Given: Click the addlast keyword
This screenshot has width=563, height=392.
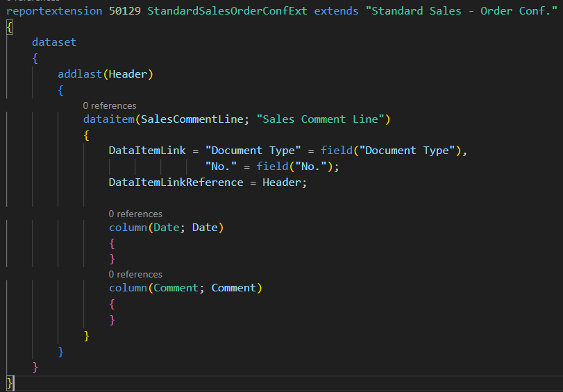Looking at the screenshot, I should click(80, 74).
